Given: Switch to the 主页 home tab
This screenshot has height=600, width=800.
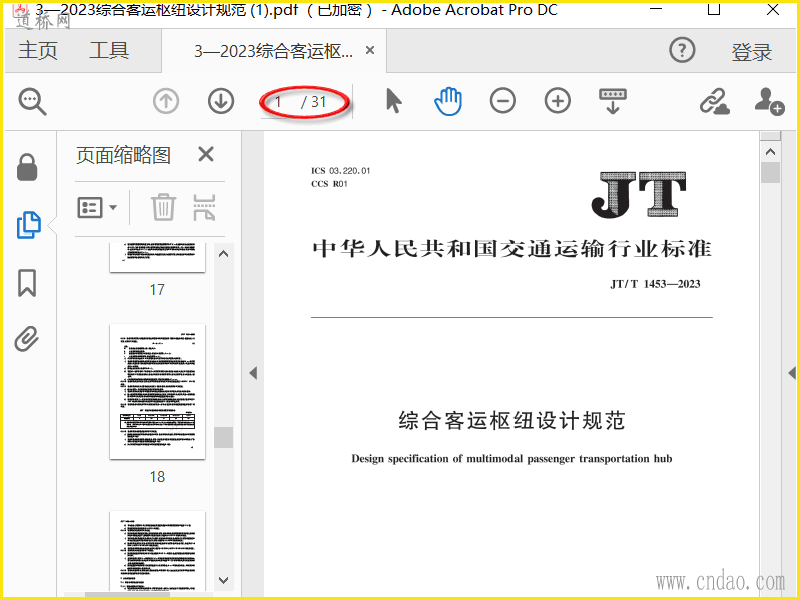Looking at the screenshot, I should (x=38, y=51).
